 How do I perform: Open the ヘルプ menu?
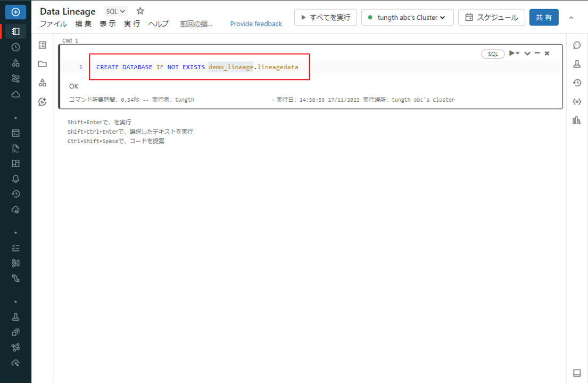(158, 23)
